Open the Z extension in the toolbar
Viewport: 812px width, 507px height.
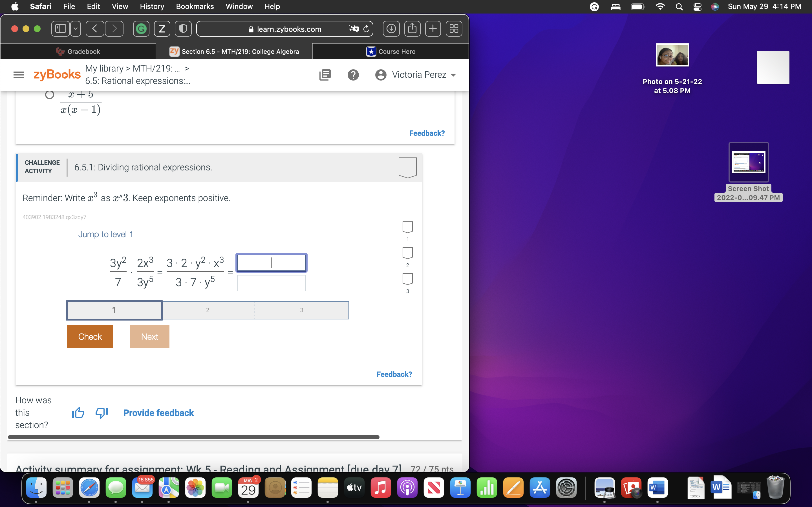click(162, 28)
